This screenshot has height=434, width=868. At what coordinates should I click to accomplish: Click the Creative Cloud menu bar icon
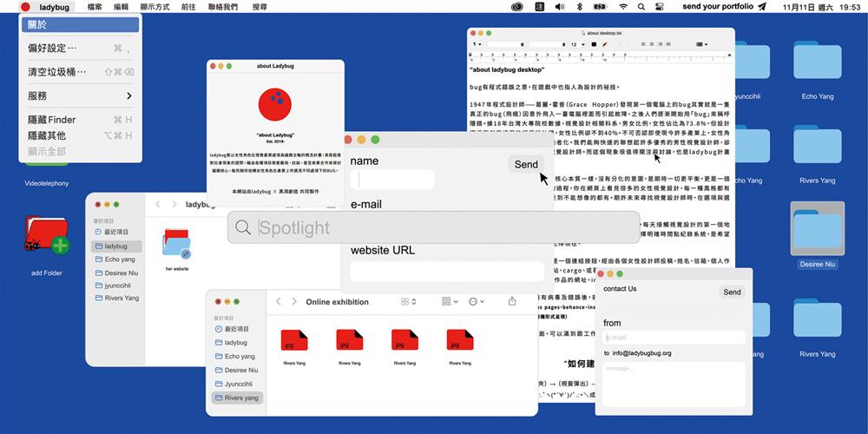click(x=517, y=7)
